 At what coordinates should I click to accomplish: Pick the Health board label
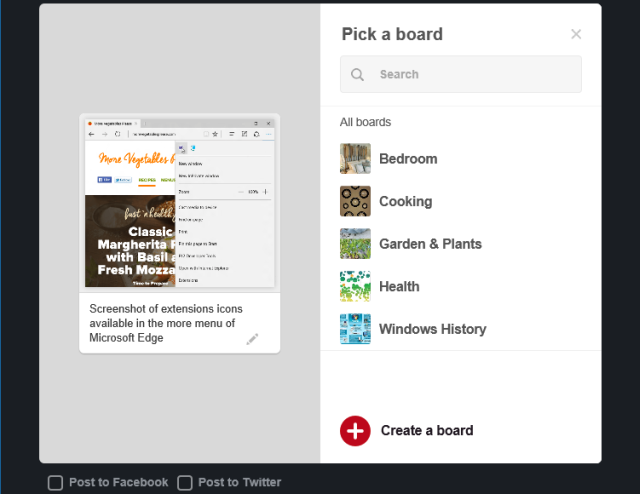399,287
